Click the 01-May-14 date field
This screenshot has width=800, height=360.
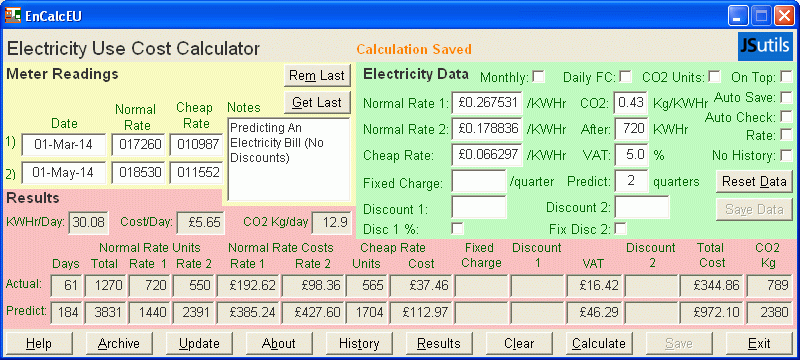click(64, 173)
